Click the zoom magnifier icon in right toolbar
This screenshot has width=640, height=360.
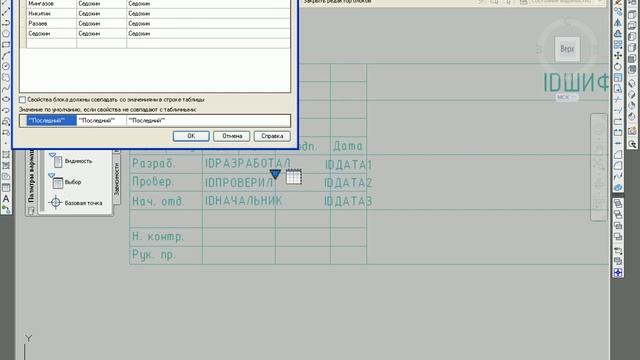[632, 144]
